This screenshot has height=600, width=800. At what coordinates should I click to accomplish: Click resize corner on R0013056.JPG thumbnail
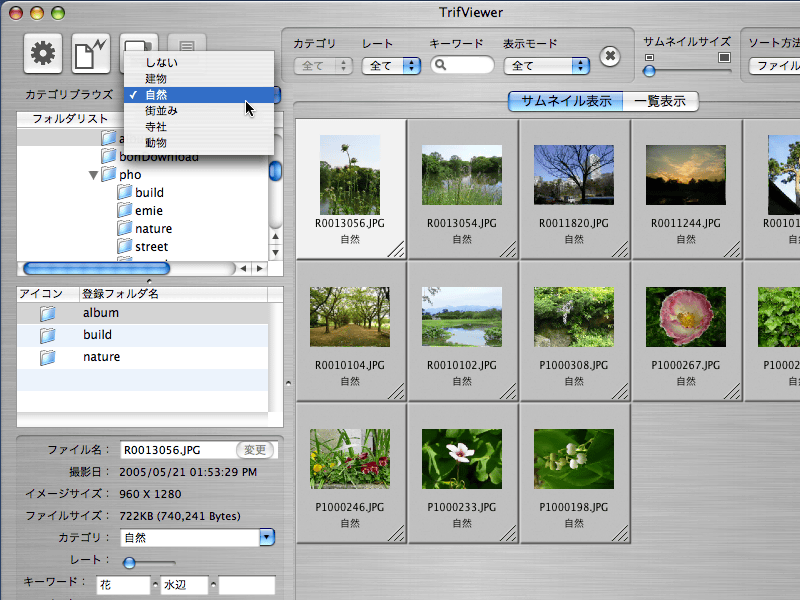coord(396,248)
